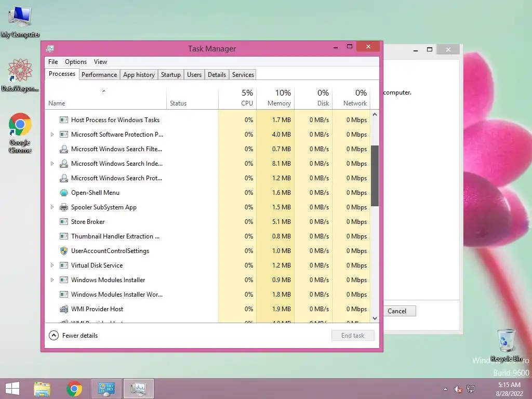
Task: Sort processes by Name column
Action: point(105,98)
